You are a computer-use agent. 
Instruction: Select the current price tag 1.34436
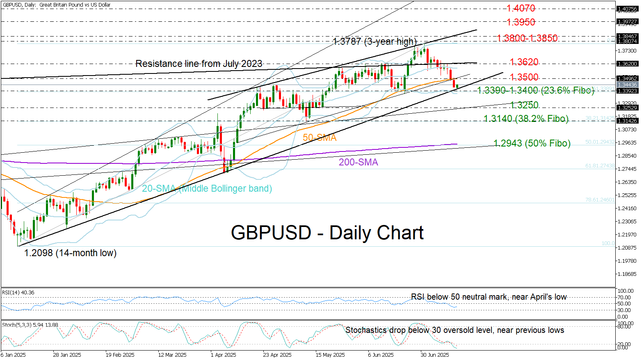click(628, 85)
